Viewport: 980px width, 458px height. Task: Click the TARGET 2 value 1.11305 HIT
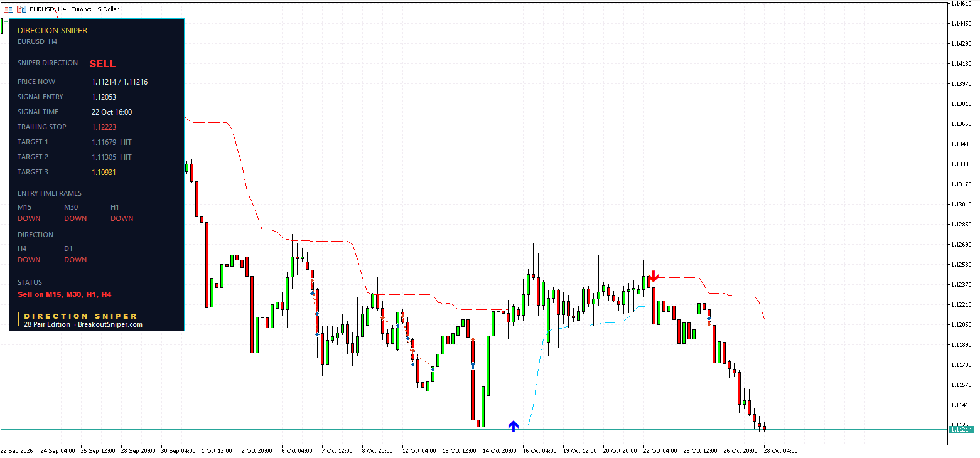tap(112, 157)
